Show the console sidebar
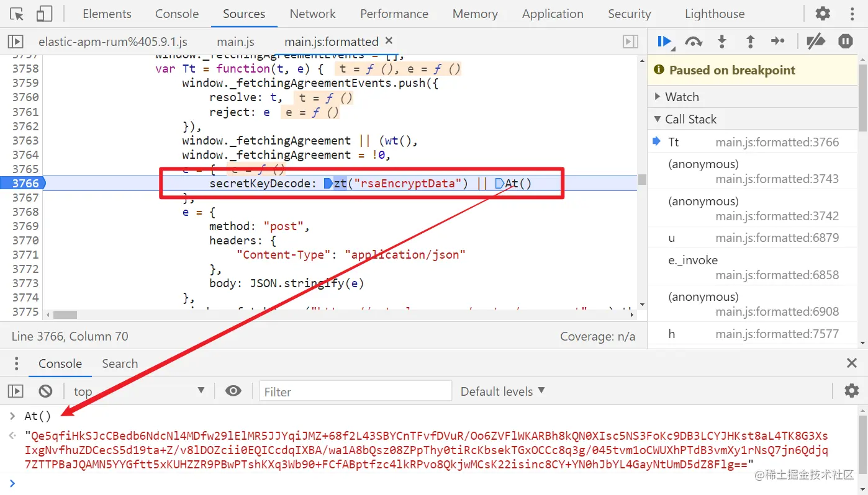The height and width of the screenshot is (495, 868). click(16, 391)
